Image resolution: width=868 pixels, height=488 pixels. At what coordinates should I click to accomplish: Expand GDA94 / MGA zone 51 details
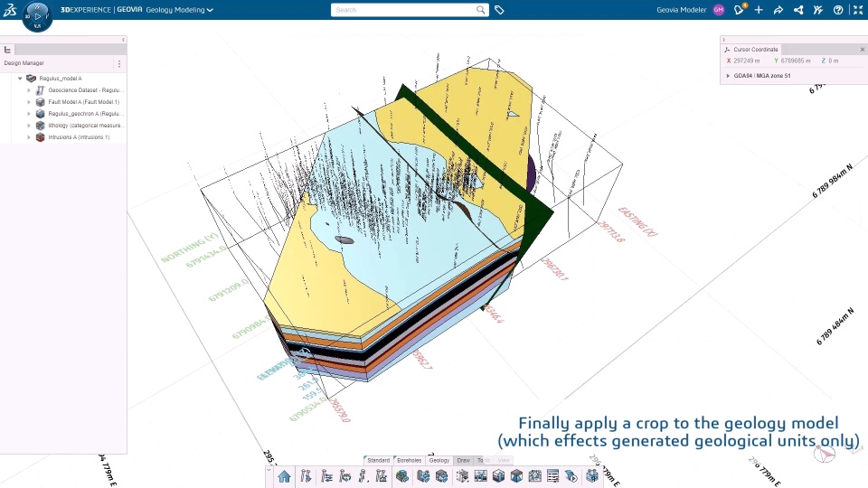[728, 76]
